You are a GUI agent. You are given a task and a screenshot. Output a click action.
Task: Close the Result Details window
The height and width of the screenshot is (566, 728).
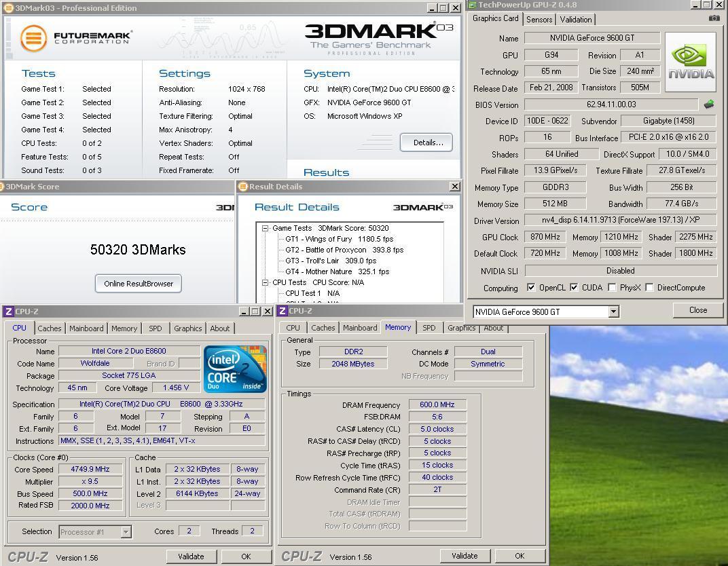(455, 187)
